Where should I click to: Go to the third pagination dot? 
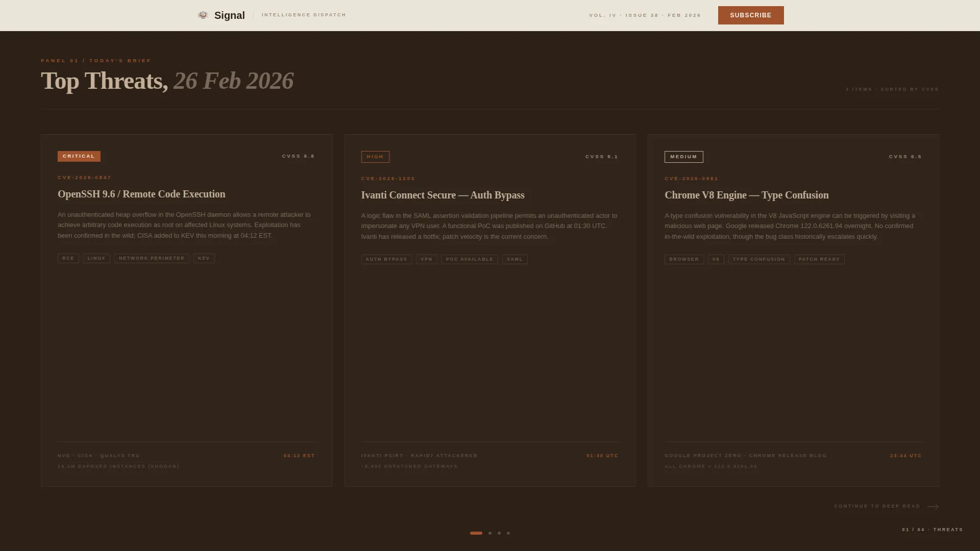tap(499, 533)
